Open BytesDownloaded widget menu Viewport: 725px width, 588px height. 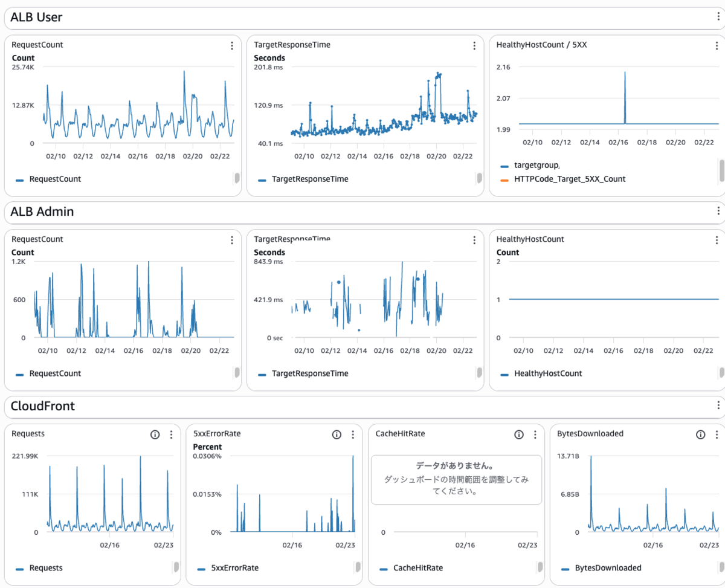(717, 435)
